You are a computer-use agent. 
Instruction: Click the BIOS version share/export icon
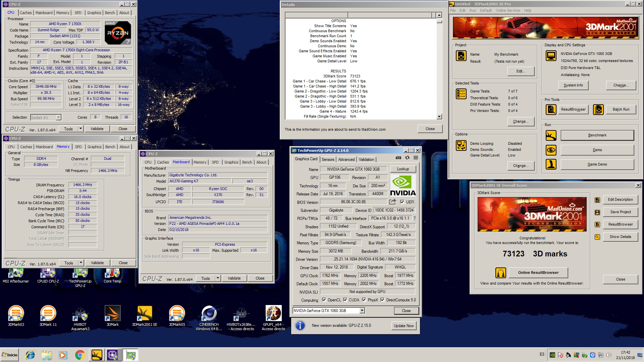click(x=392, y=202)
